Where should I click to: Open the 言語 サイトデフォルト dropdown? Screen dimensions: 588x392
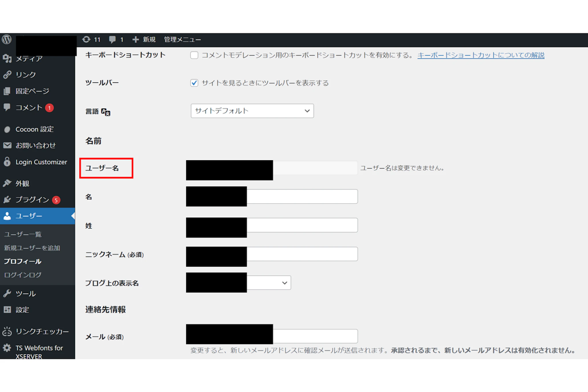click(252, 111)
